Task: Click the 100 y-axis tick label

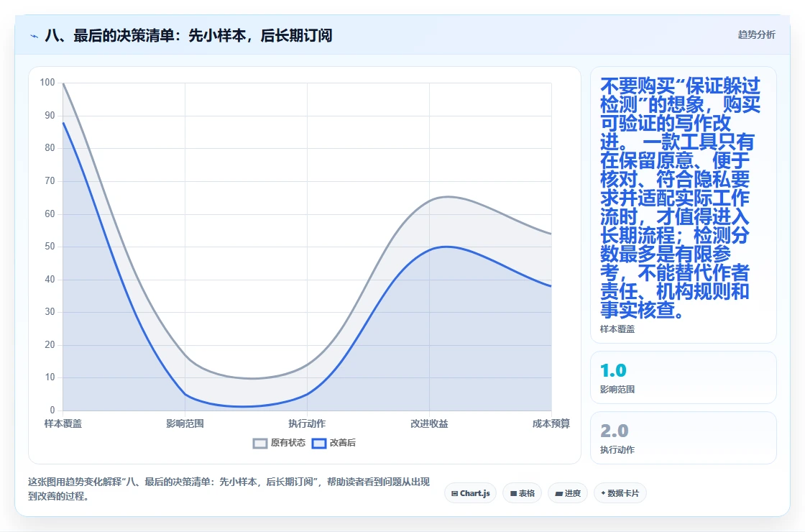Action: click(x=47, y=83)
